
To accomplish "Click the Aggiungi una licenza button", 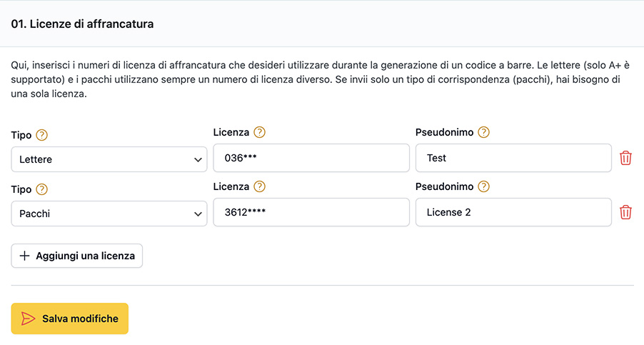I will pyautogui.click(x=77, y=256).
